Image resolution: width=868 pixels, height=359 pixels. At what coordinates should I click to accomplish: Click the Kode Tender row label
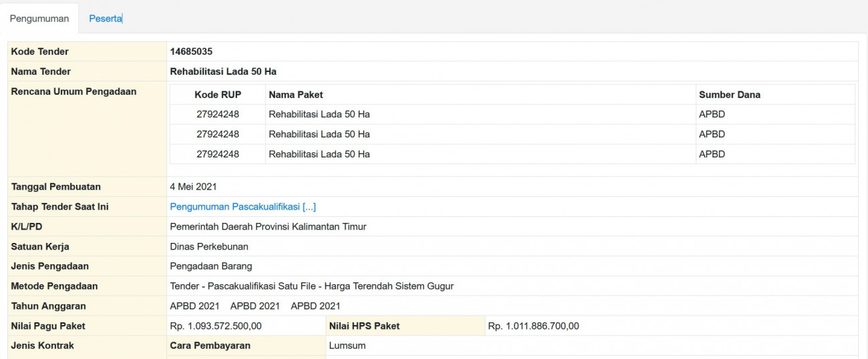(x=39, y=51)
